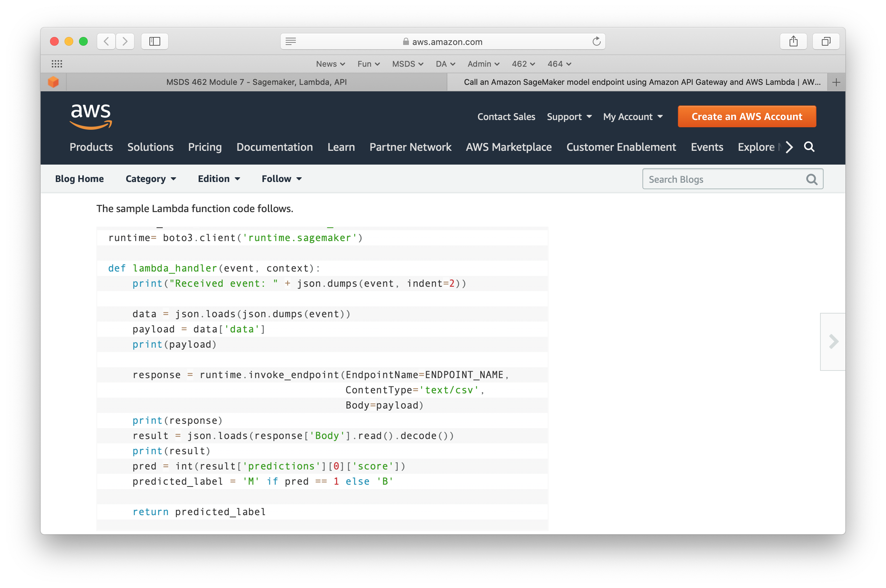Go forward with the forward arrow
Viewport: 886px width, 588px height.
coord(125,41)
